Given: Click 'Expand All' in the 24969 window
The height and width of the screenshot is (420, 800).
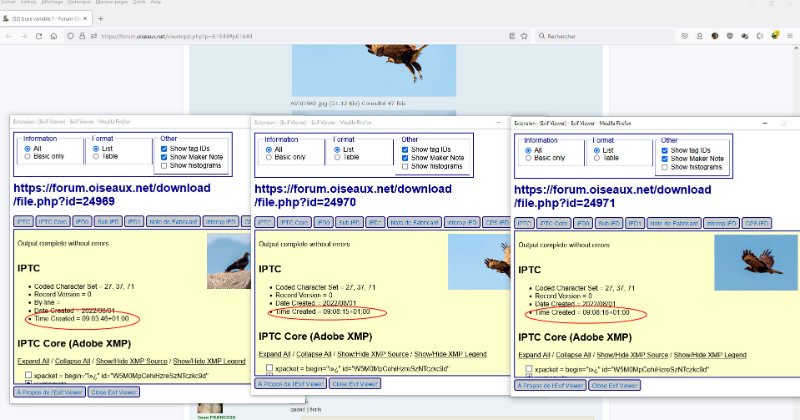Looking at the screenshot, I should tap(33, 361).
